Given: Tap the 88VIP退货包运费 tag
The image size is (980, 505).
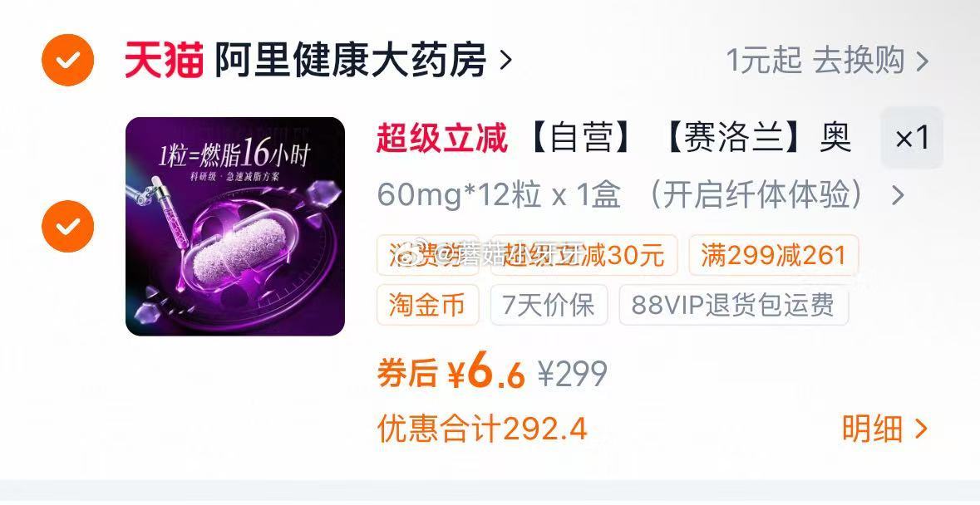Looking at the screenshot, I should pyautogui.click(x=734, y=305).
